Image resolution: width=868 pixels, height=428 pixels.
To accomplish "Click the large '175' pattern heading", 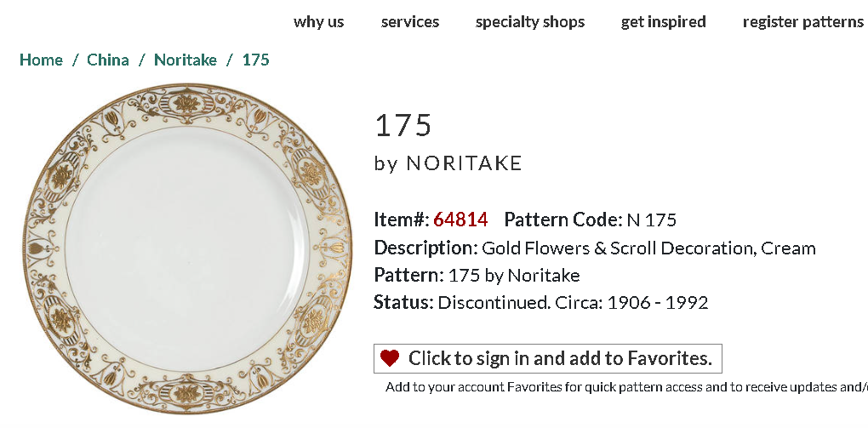I will coord(403,125).
